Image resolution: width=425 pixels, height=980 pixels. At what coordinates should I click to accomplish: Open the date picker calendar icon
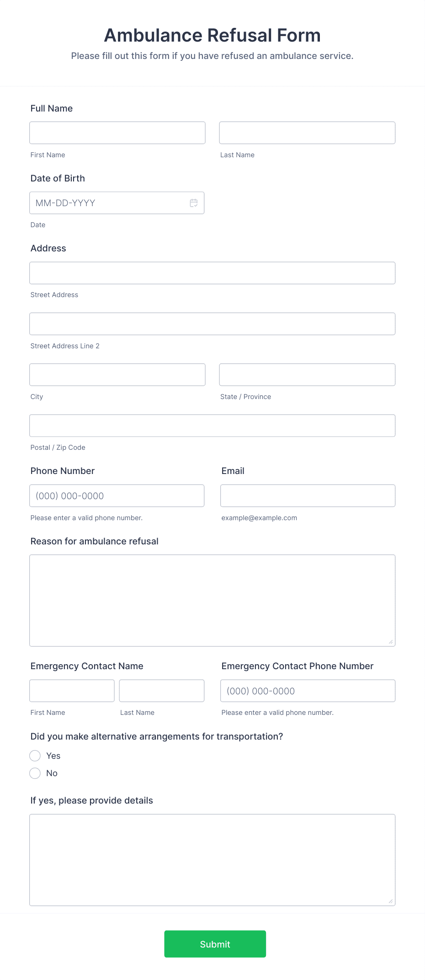pyautogui.click(x=193, y=202)
